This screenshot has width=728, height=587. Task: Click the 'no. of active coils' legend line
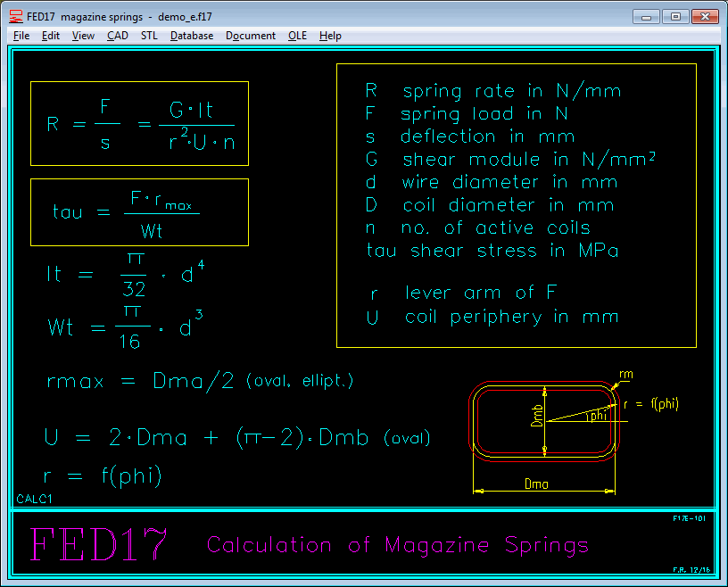[x=477, y=227]
